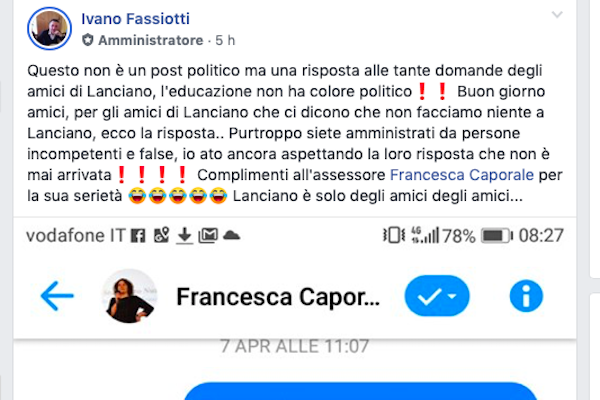Open the Francesca Caporale tagged link
Viewport: 600px width, 400px height.
tap(462, 175)
